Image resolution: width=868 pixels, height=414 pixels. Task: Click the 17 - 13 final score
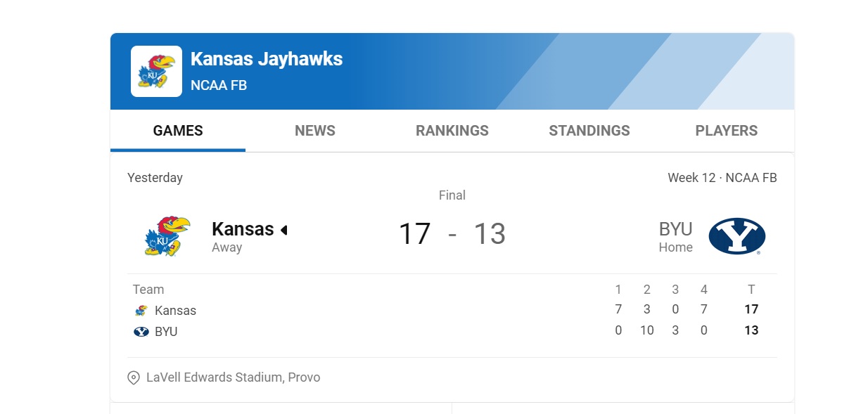point(452,234)
